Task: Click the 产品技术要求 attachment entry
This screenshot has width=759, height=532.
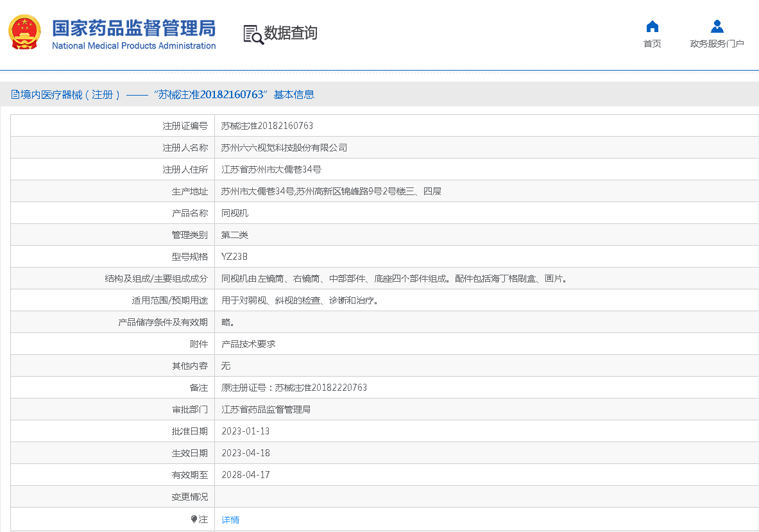Action: click(x=248, y=344)
